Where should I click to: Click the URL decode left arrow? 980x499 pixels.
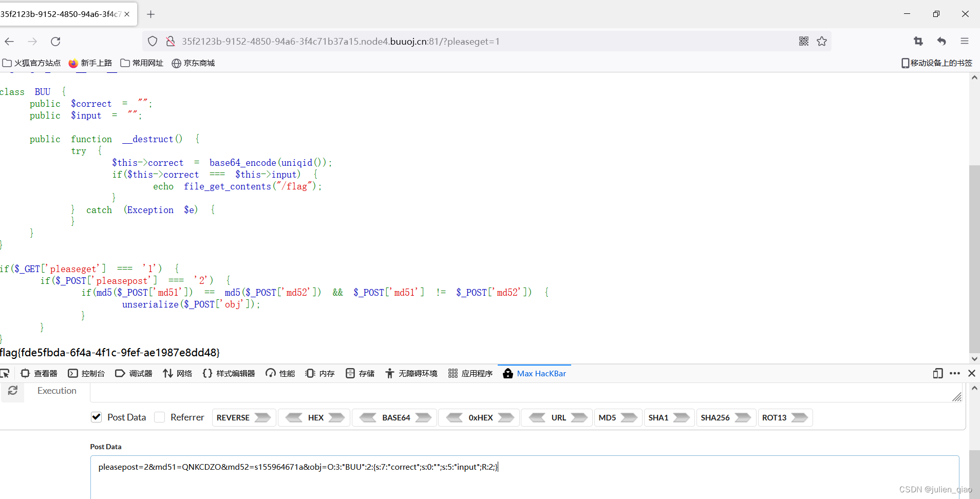click(x=537, y=417)
